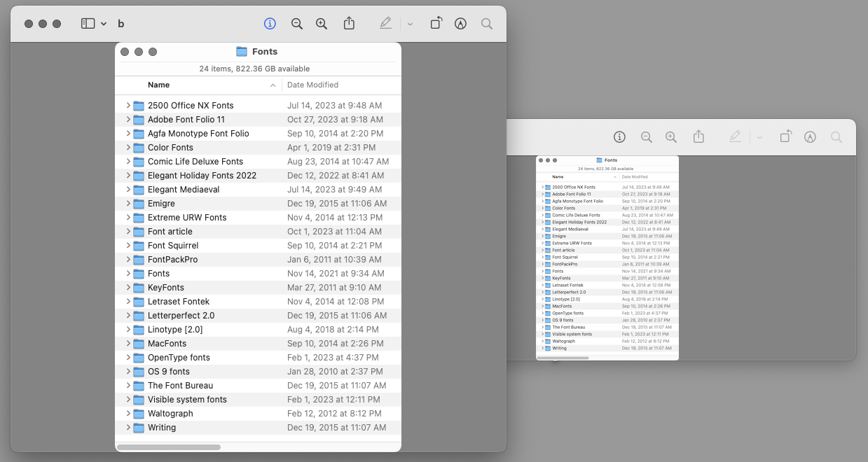The image size is (868, 462).
Task: Select Letraset Fontek row in large list
Action: [259, 301]
